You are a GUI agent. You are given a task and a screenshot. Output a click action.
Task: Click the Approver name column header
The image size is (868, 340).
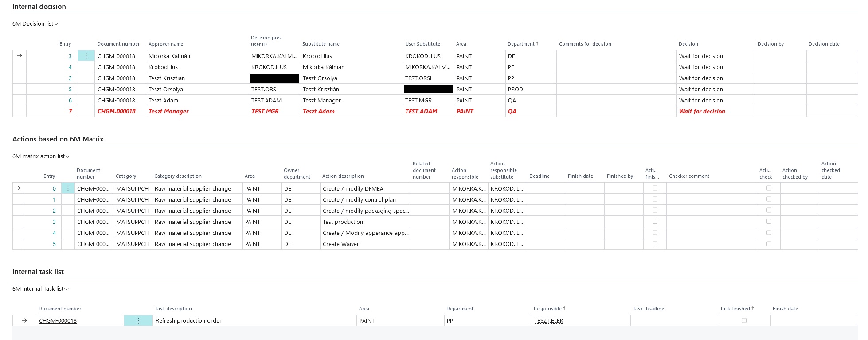click(166, 44)
